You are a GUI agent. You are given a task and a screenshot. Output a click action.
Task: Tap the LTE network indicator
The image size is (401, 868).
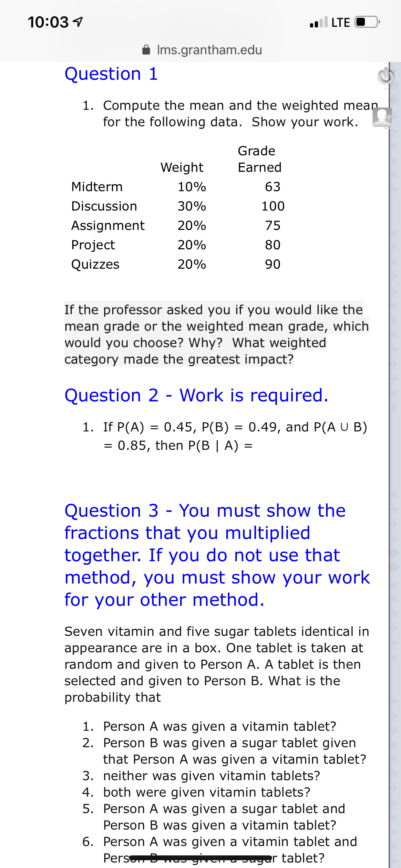341,23
